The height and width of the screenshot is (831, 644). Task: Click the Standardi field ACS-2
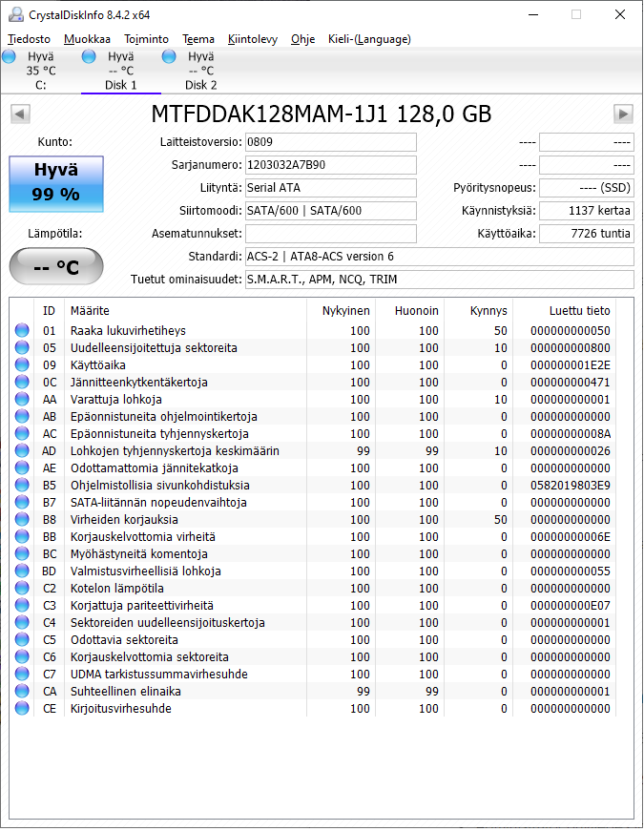click(440, 257)
